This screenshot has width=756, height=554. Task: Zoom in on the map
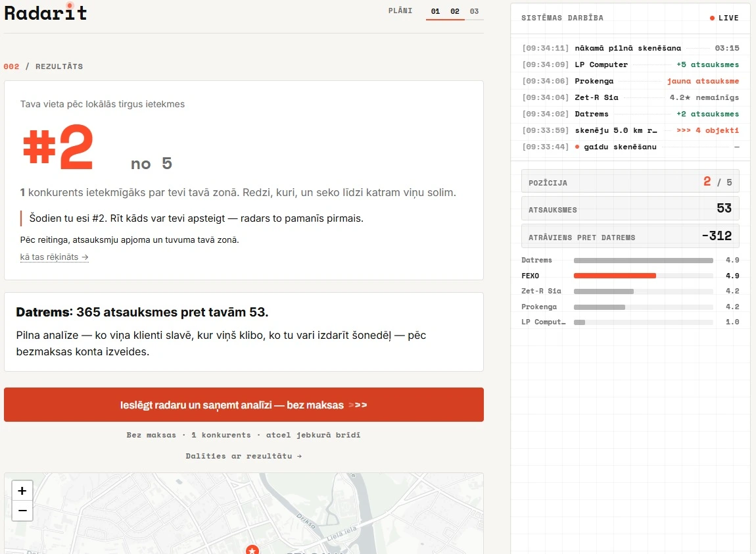[x=22, y=491]
